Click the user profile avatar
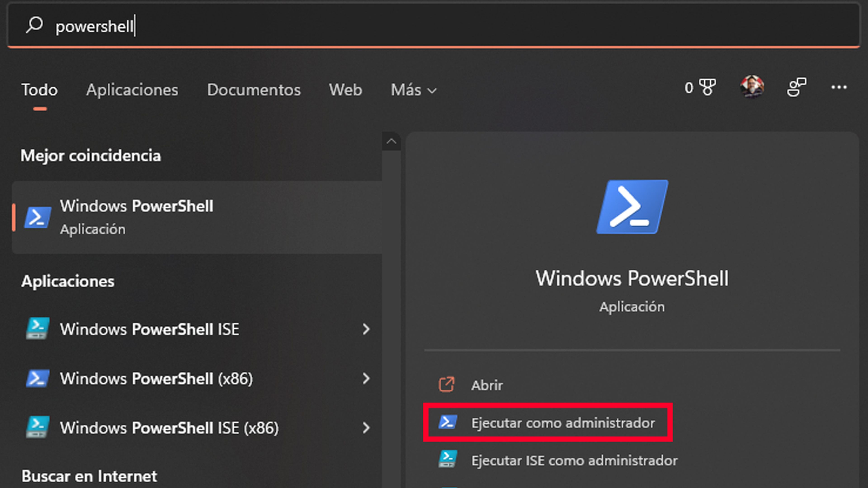Viewport: 868px width, 488px height. pyautogui.click(x=752, y=87)
